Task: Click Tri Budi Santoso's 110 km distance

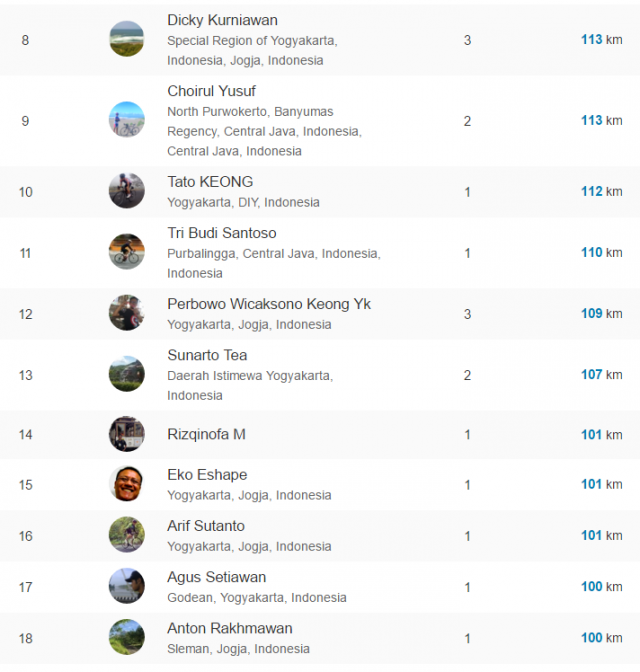Action: (600, 252)
